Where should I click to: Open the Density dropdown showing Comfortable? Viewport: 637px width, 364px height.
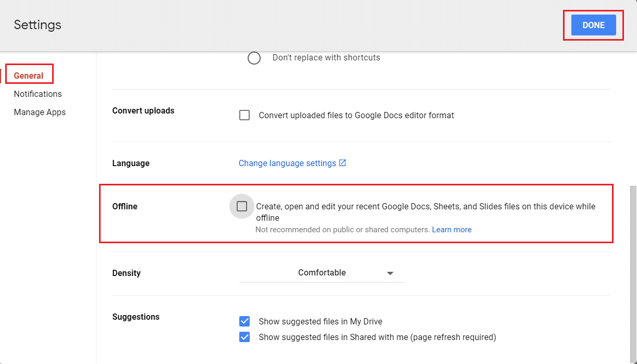pos(322,273)
